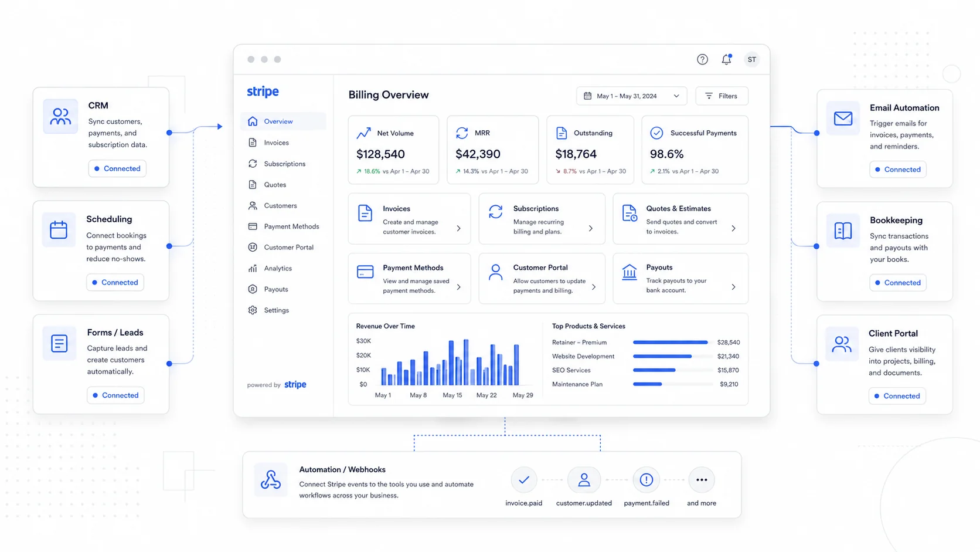Click the Net Volume trend arrow icon

[x=363, y=133]
